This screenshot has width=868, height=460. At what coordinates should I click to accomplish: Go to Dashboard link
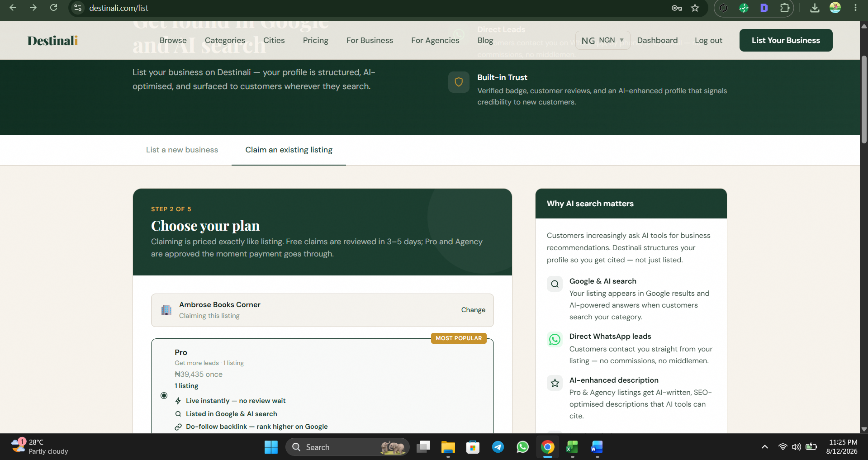point(657,40)
